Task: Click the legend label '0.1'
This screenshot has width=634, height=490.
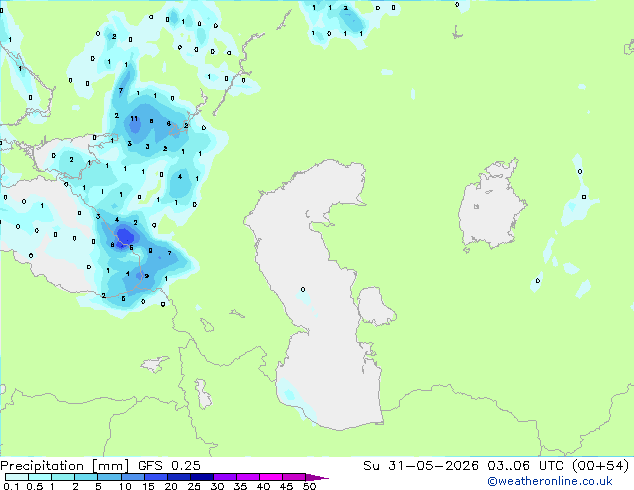Action: coord(11,486)
